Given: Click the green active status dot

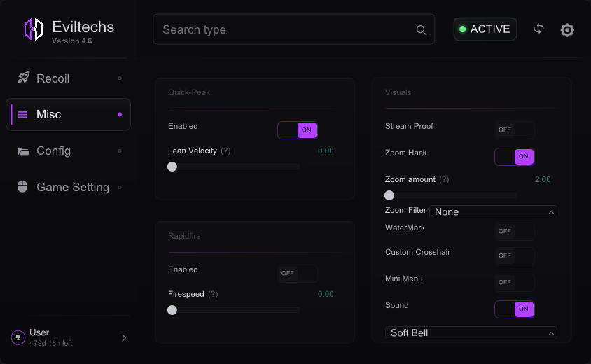Looking at the screenshot, I should (x=462, y=29).
